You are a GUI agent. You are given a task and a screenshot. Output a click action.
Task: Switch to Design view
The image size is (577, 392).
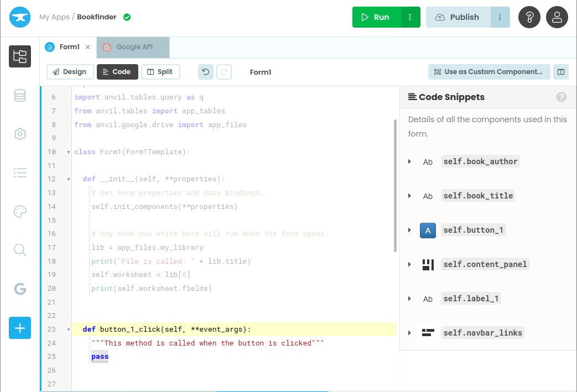pyautogui.click(x=70, y=72)
